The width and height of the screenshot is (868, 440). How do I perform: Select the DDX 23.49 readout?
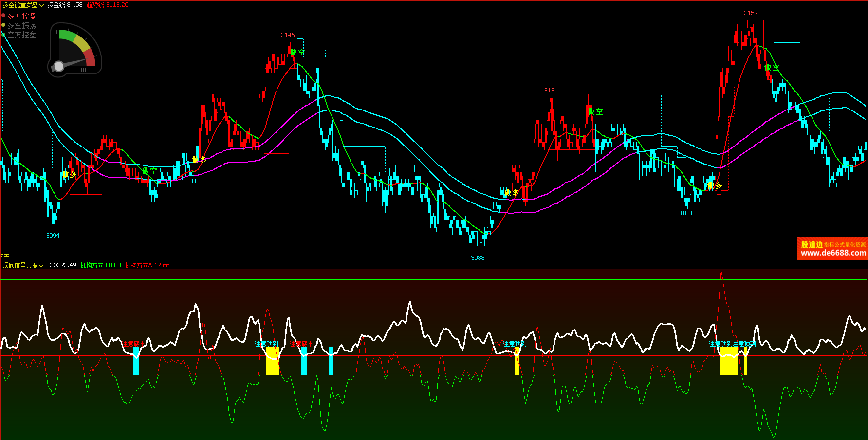point(61,265)
